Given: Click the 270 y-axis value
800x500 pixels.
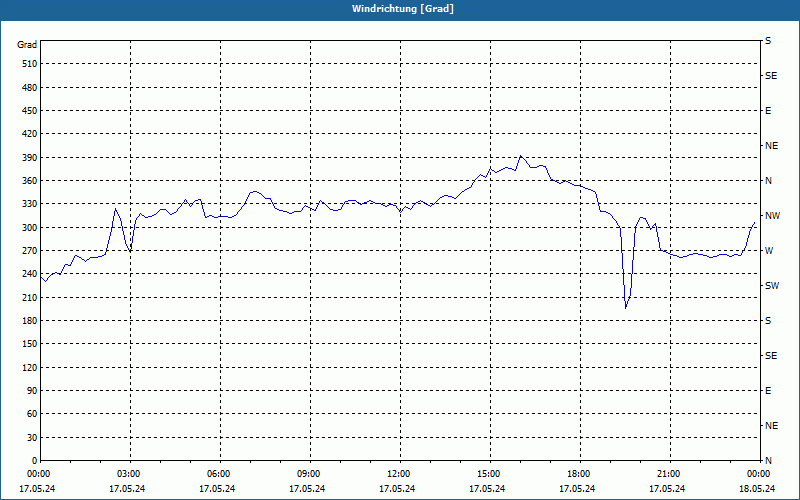Looking at the screenshot, I should (x=30, y=251).
